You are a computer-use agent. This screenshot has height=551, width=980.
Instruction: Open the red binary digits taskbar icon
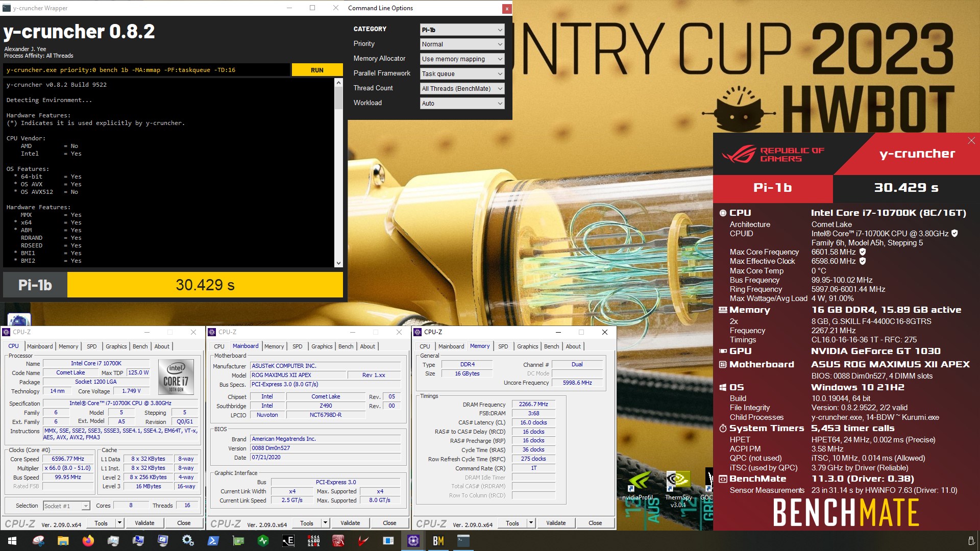tap(313, 541)
